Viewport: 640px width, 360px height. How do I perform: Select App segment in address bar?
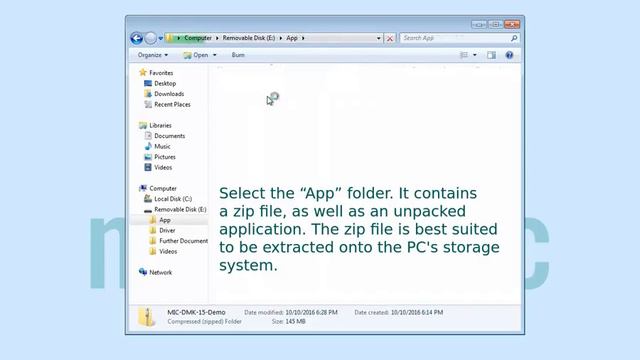coord(291,38)
